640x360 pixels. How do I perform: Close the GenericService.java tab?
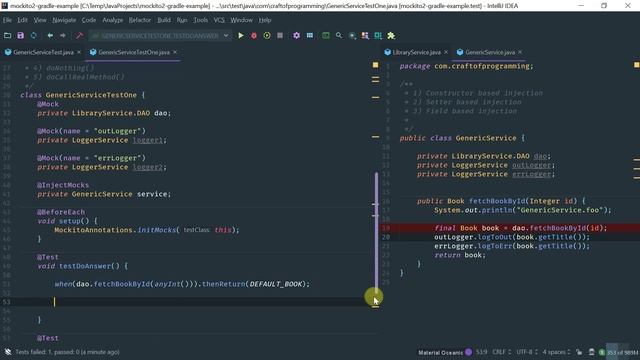520,52
